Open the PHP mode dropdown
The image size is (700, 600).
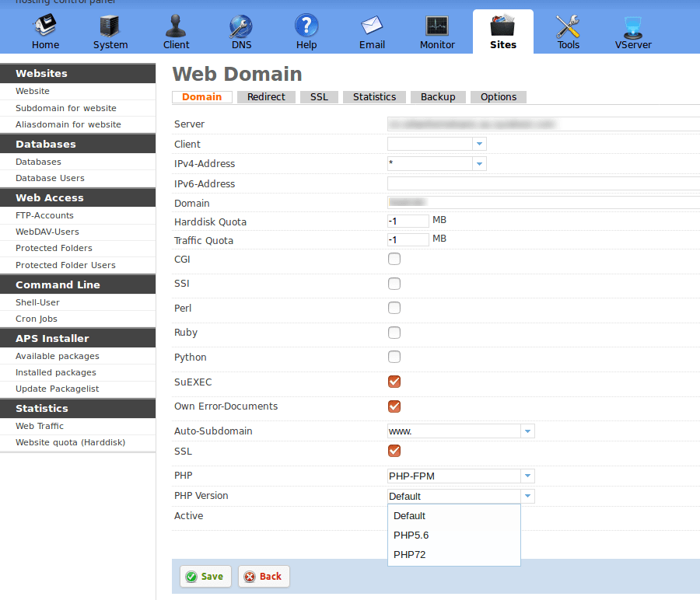[527, 476]
